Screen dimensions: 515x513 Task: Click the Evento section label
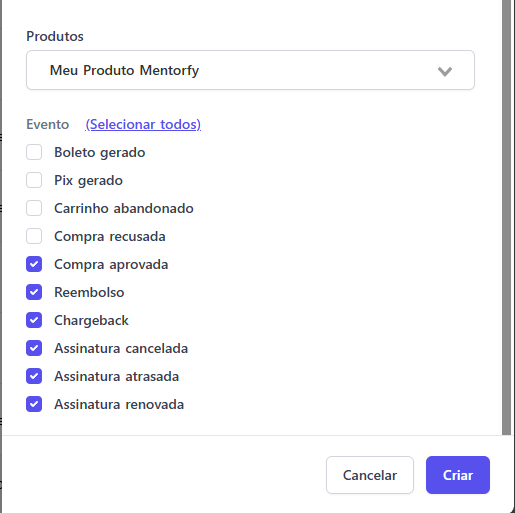coord(48,124)
